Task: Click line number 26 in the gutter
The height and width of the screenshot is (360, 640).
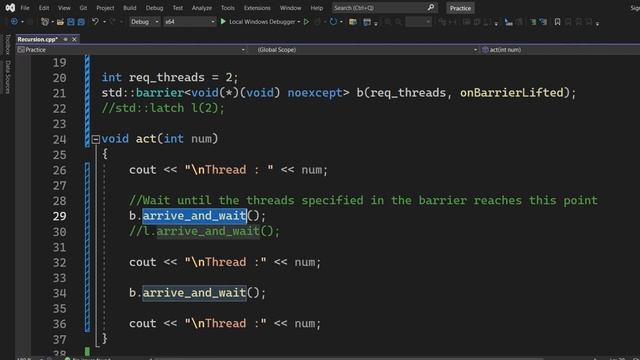Action: coord(60,170)
